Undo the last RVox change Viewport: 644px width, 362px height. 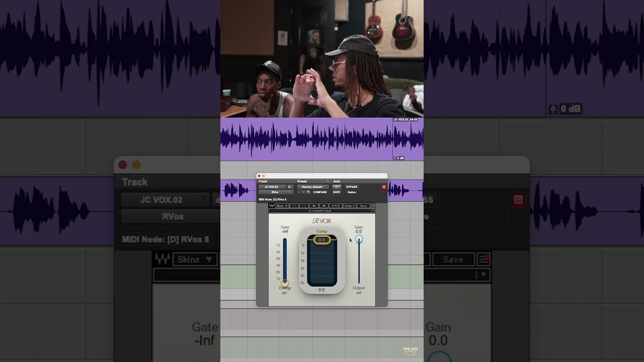pyautogui.click(x=294, y=206)
